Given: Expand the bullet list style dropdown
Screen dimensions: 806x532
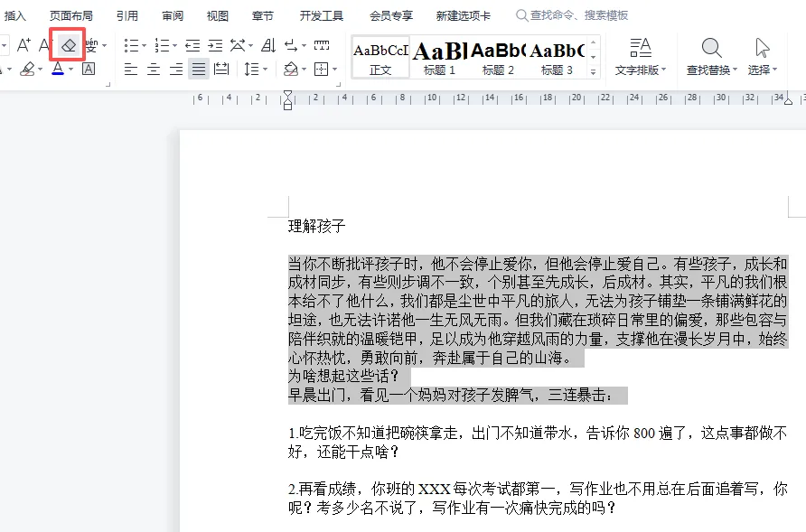Looking at the screenshot, I should (x=144, y=46).
